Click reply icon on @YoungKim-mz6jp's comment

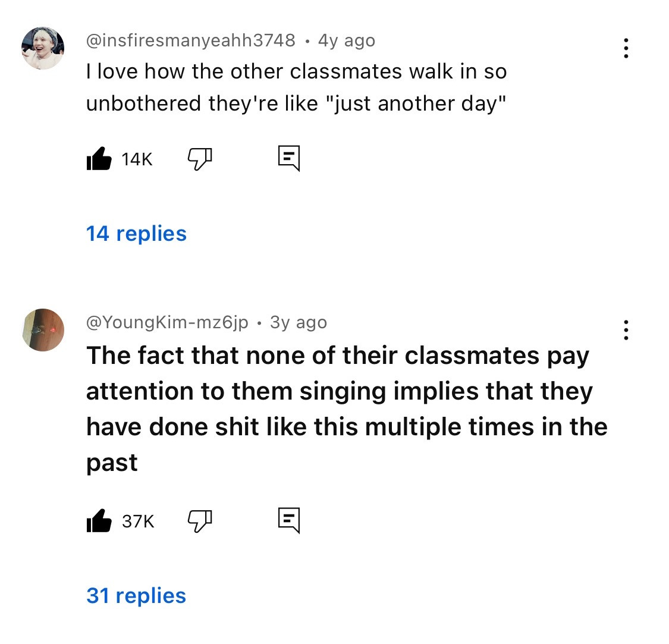289,521
